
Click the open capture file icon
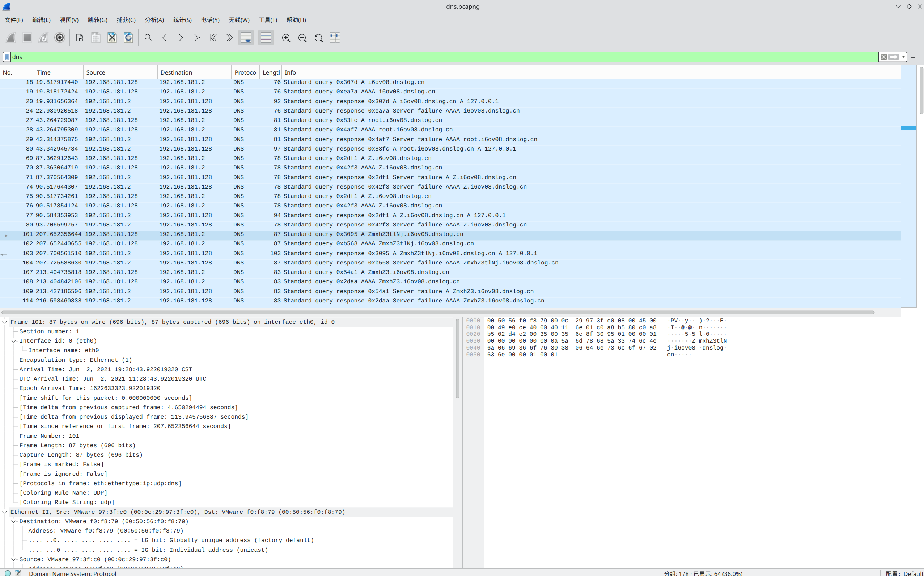[x=80, y=38]
